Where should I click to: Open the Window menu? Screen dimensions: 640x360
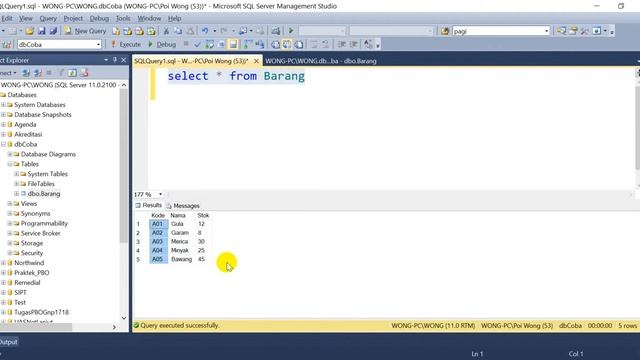[x=149, y=18]
